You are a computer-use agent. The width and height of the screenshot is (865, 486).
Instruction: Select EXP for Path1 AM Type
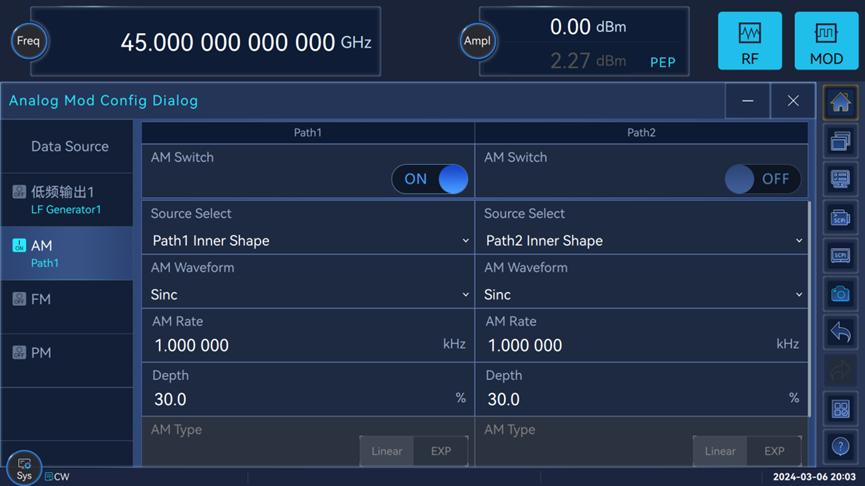(441, 451)
